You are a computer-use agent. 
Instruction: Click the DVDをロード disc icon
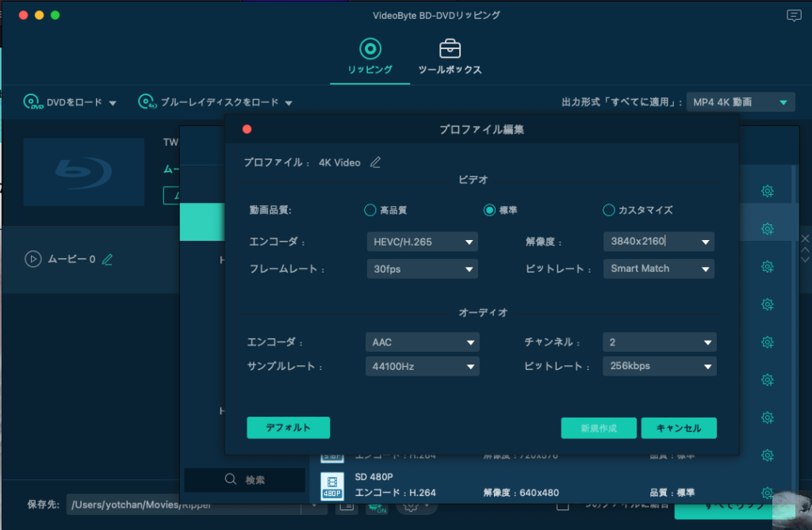click(x=33, y=102)
